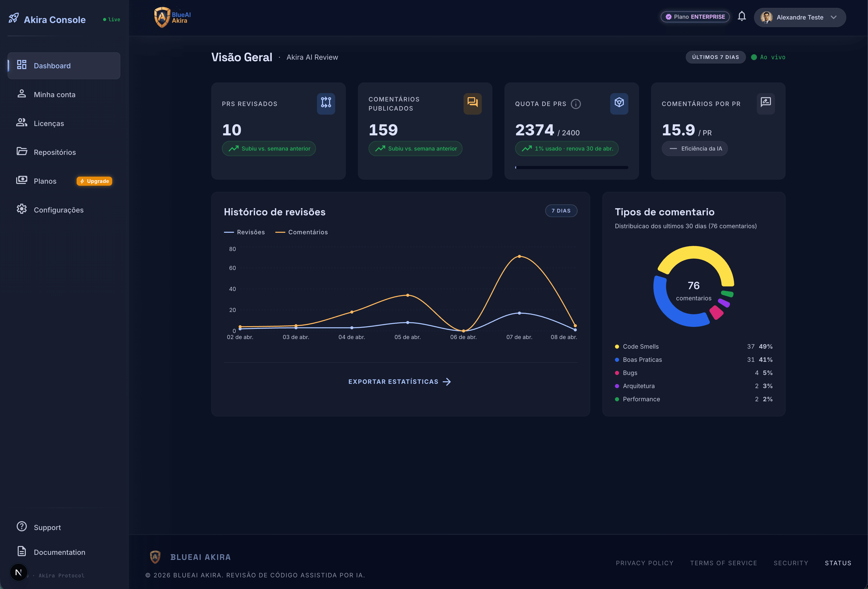This screenshot has width=868, height=589.
Task: Open the info icon beside Quota de PRs
Action: pos(575,104)
